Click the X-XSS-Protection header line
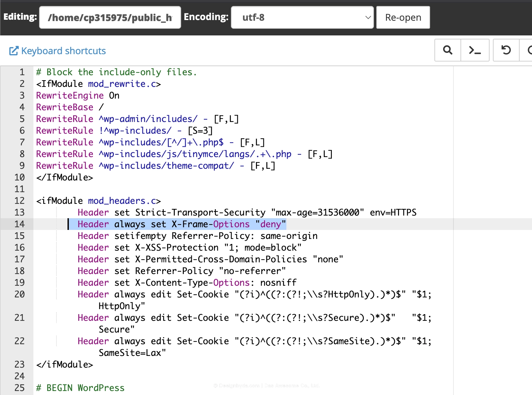Screen dimensions: 532x395 [189, 248]
